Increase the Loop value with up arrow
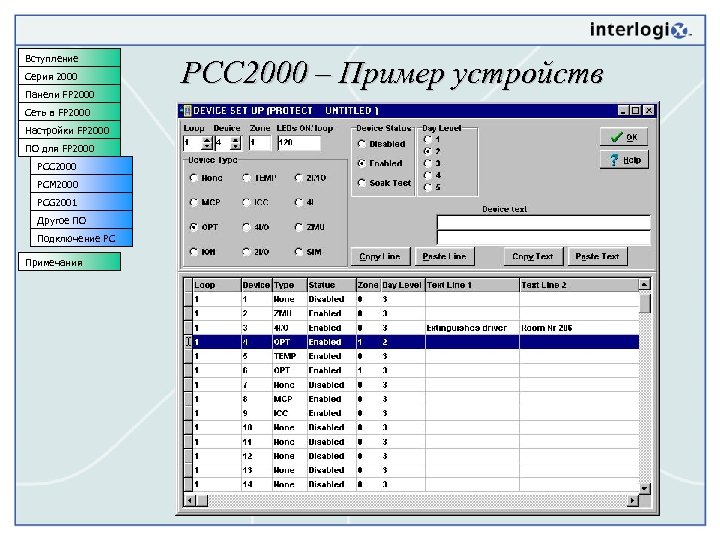 pos(207,140)
